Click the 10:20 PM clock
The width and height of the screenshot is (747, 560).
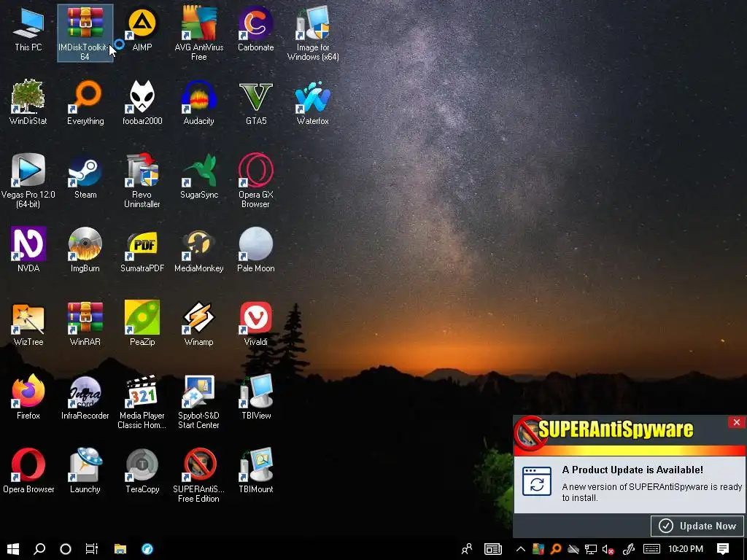point(686,549)
